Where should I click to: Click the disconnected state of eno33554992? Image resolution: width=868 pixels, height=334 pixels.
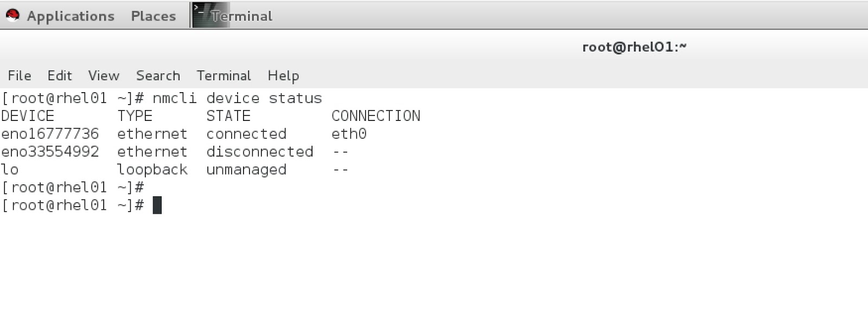click(x=259, y=152)
